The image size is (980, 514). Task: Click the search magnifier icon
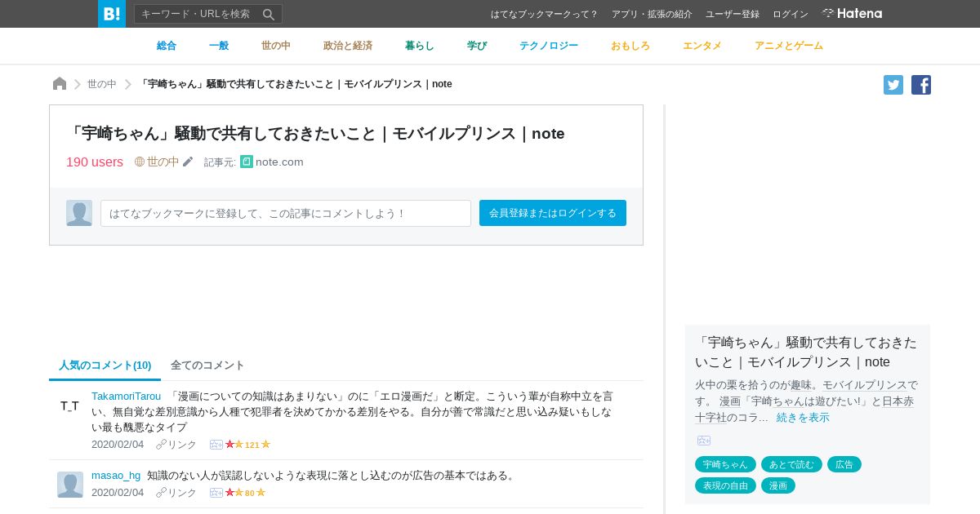pyautogui.click(x=269, y=14)
